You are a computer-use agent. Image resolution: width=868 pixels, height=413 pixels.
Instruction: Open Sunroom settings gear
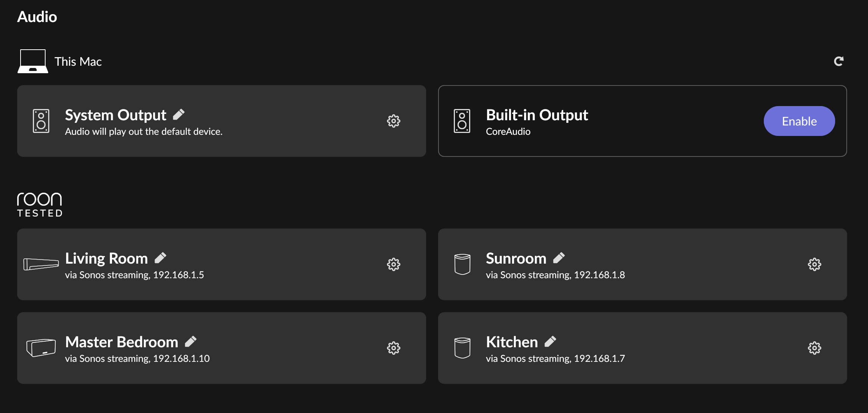(x=814, y=264)
